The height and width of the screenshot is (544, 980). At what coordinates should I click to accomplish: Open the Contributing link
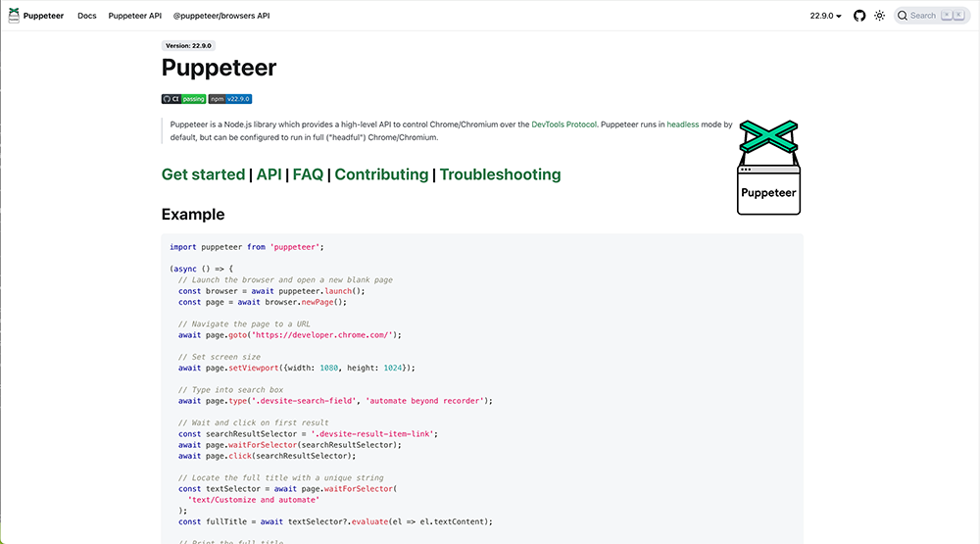[x=381, y=174]
